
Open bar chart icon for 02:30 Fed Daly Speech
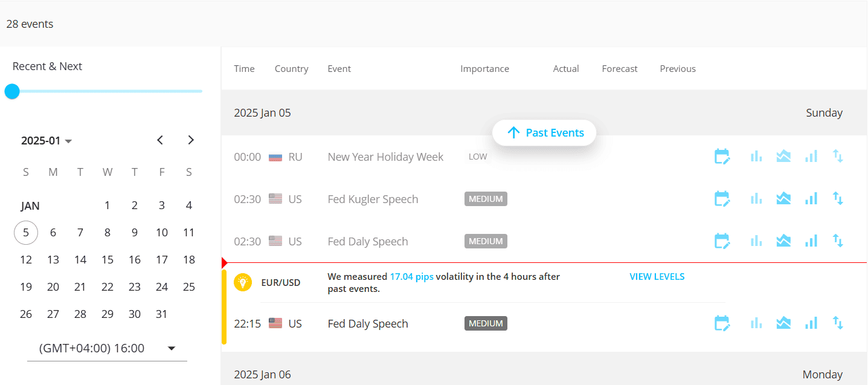756,241
